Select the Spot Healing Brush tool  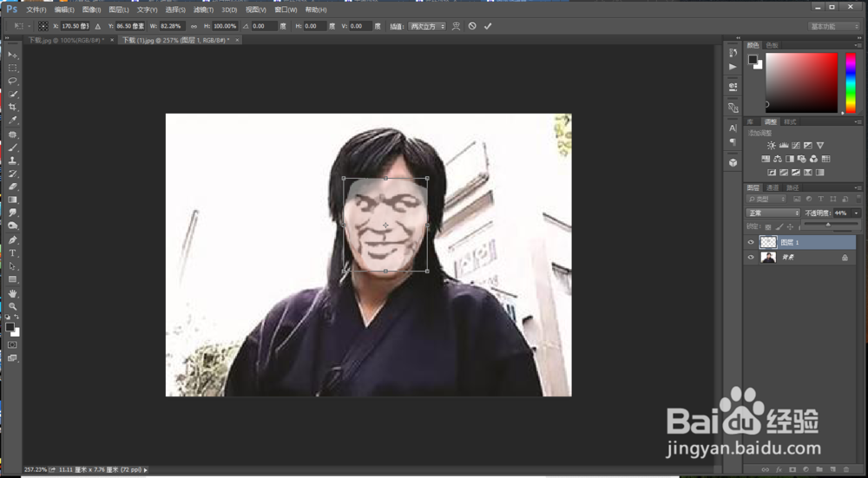pos(12,134)
